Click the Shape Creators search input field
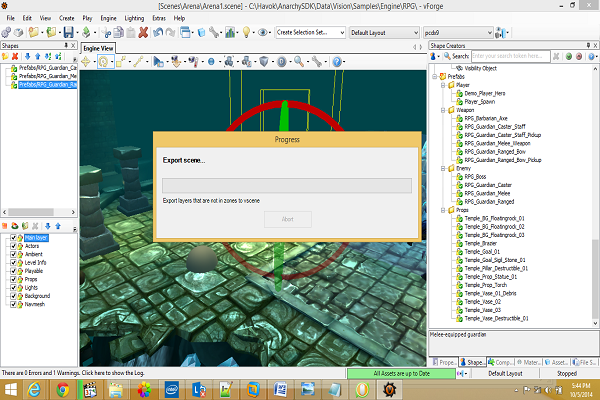Screen dimensions: 600x400 (510, 56)
